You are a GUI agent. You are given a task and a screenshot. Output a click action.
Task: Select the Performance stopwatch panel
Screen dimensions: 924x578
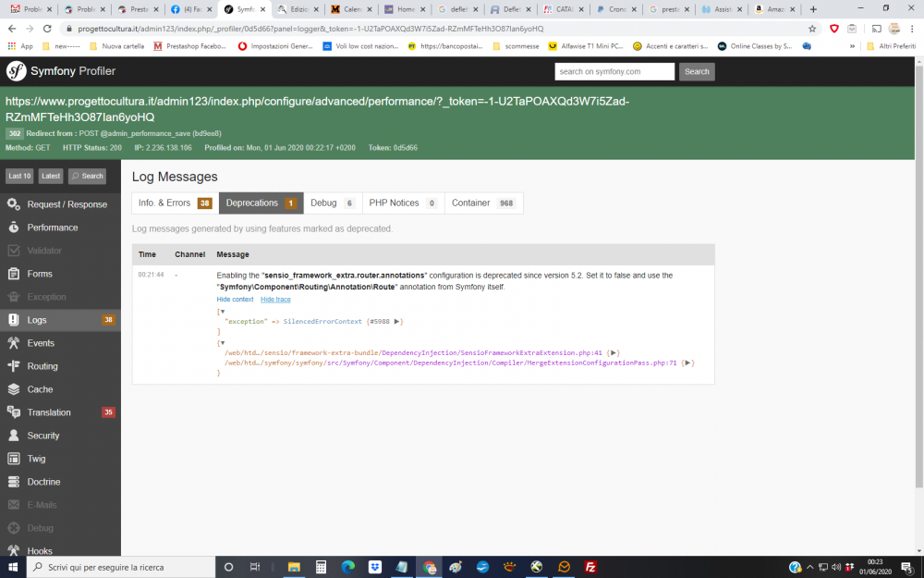(52, 227)
